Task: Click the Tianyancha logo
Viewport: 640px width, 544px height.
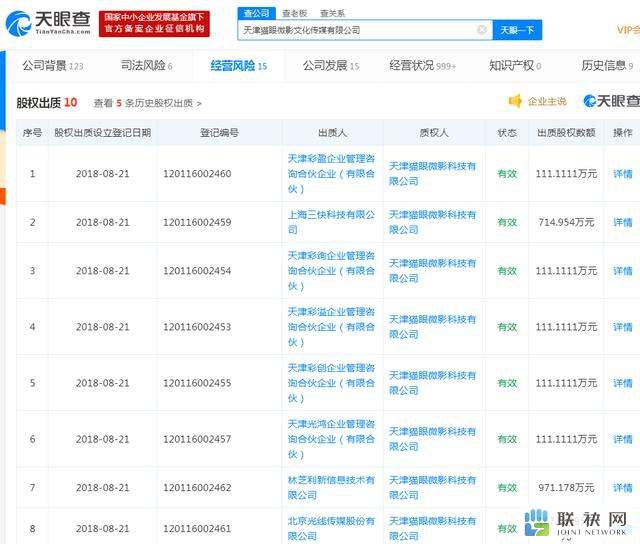Action: 48,23
